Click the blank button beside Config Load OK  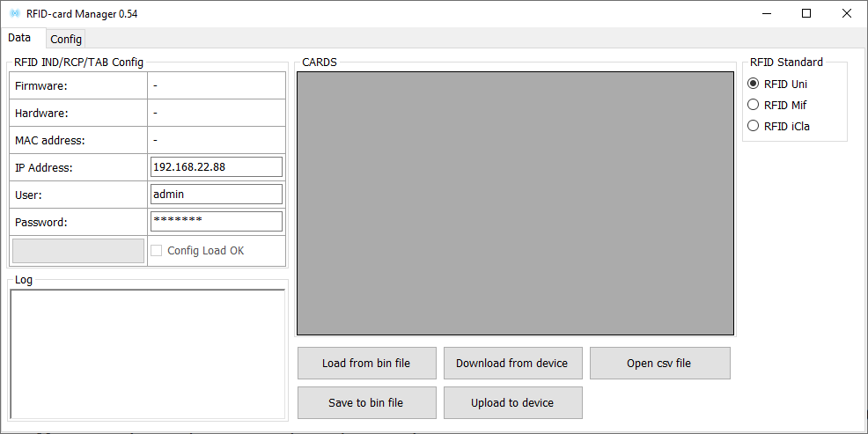[x=78, y=251]
